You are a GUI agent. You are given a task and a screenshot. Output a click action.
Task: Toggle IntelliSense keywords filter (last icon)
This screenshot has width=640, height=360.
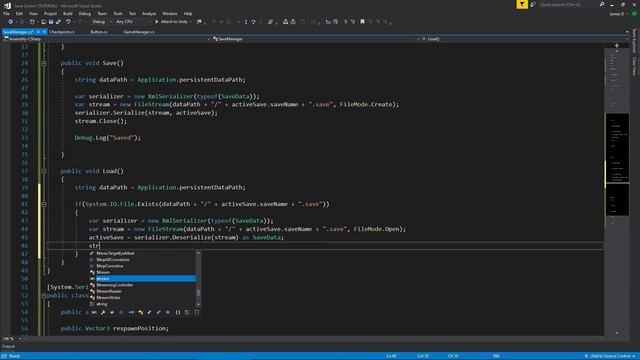(197, 313)
